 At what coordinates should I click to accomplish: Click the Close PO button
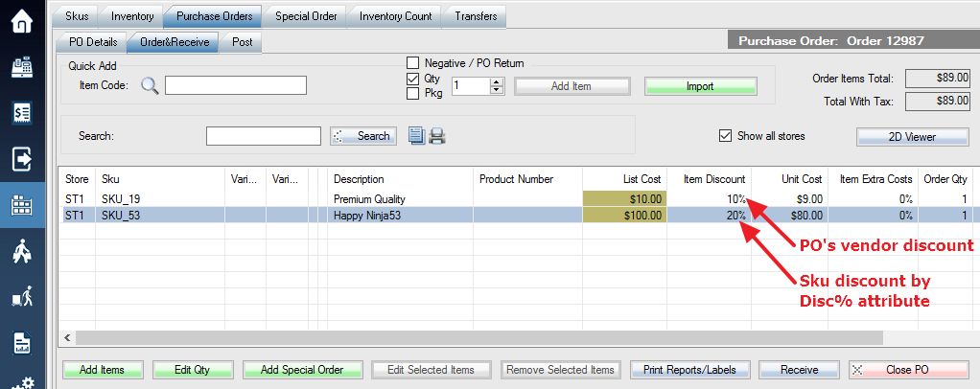[909, 370]
